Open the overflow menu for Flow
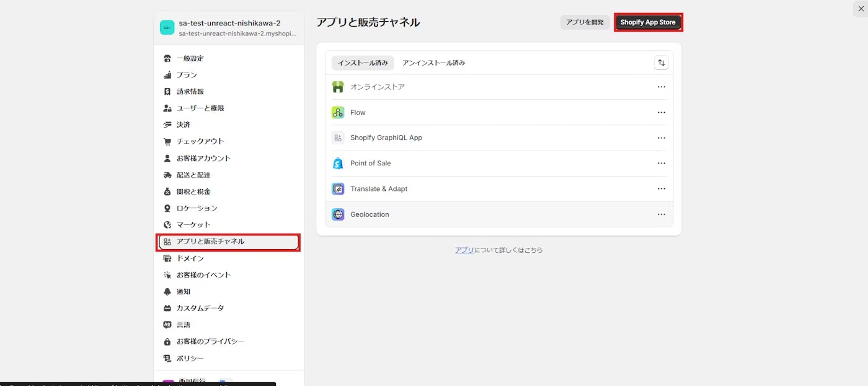 coord(661,112)
